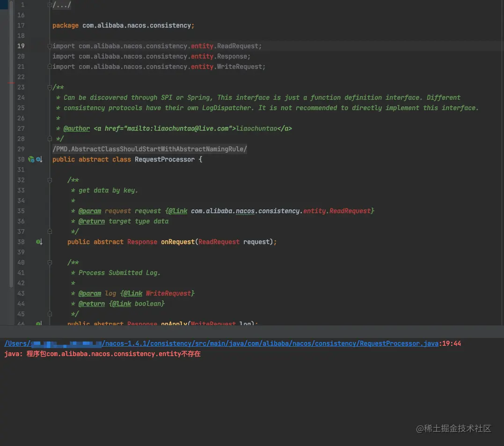Click the @return tag on line 44
This screenshot has height=446, width=504.
click(92, 304)
